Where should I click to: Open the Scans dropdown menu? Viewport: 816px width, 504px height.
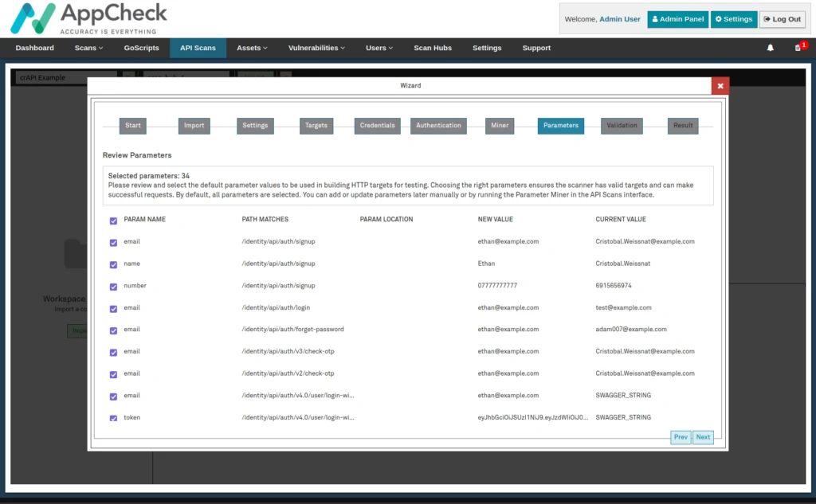pyautogui.click(x=88, y=48)
